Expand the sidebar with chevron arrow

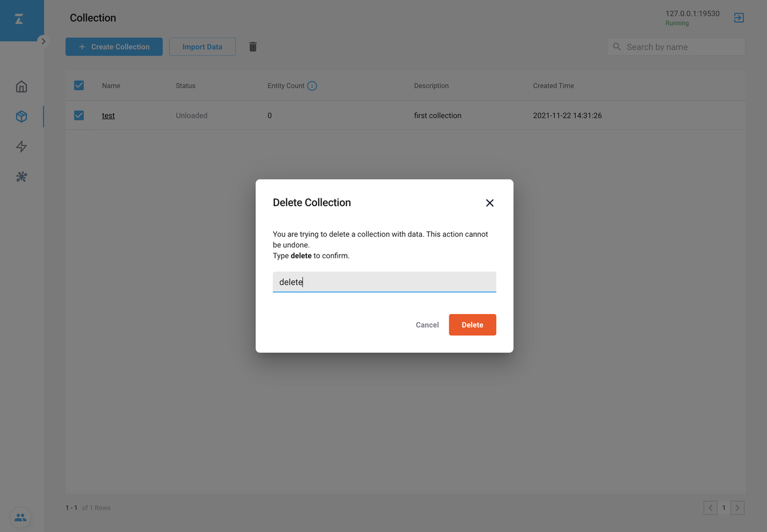click(43, 41)
